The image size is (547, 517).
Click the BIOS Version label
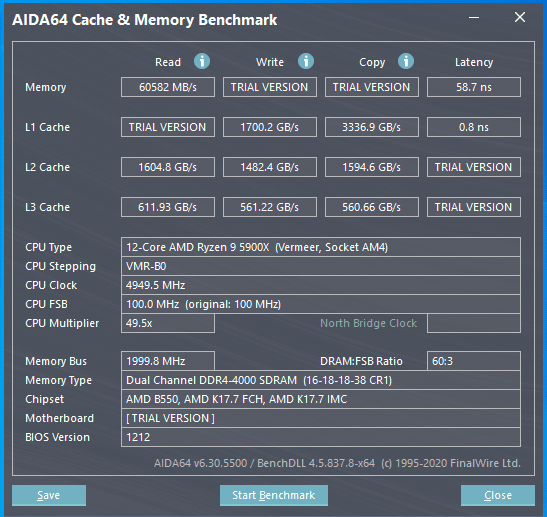pyautogui.click(x=57, y=437)
